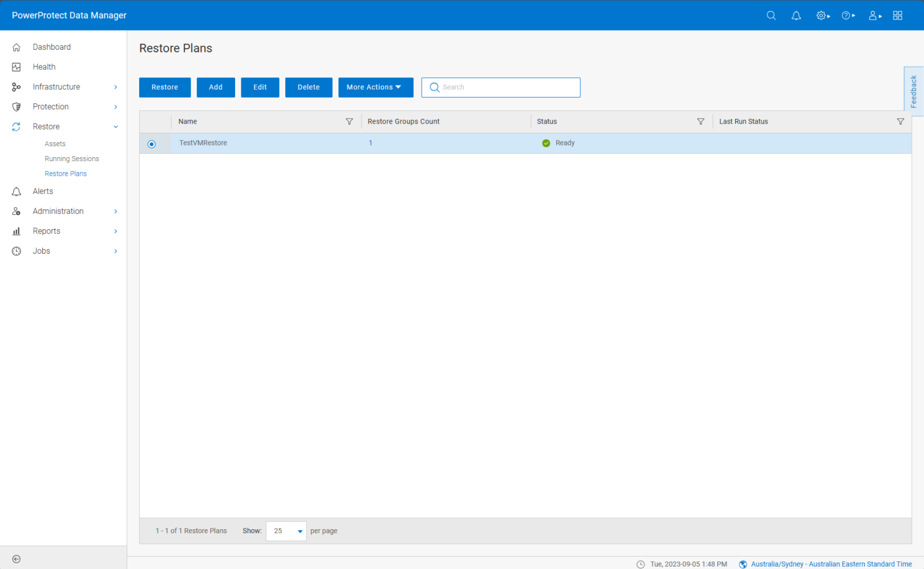Collapse the Restore section chevron

pyautogui.click(x=116, y=127)
